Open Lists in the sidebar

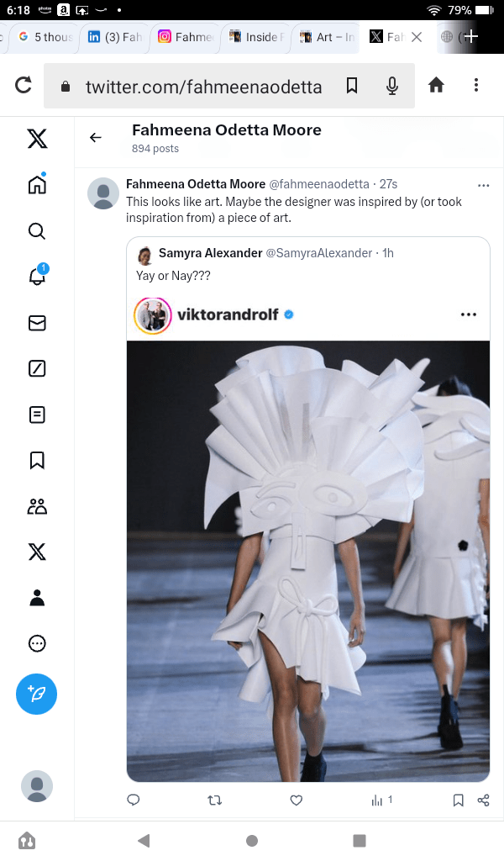(x=37, y=415)
